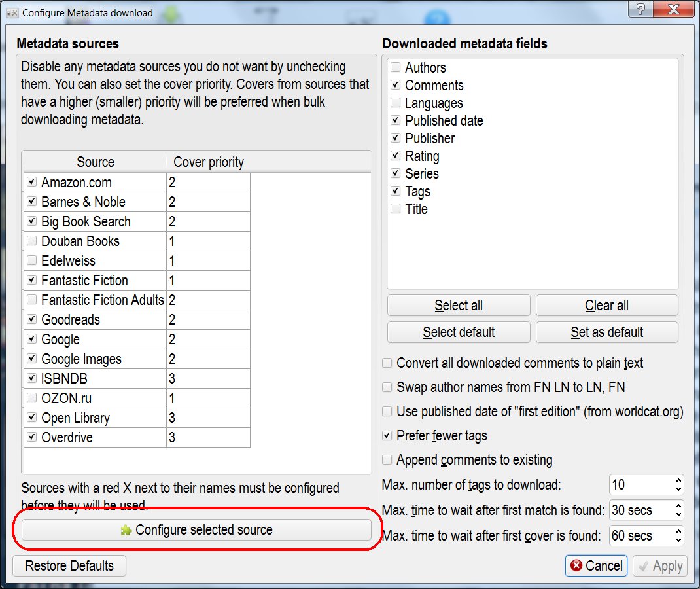Enable Convert all downloaded comments to plain text
Image resolution: width=700 pixels, height=589 pixels.
pos(387,363)
